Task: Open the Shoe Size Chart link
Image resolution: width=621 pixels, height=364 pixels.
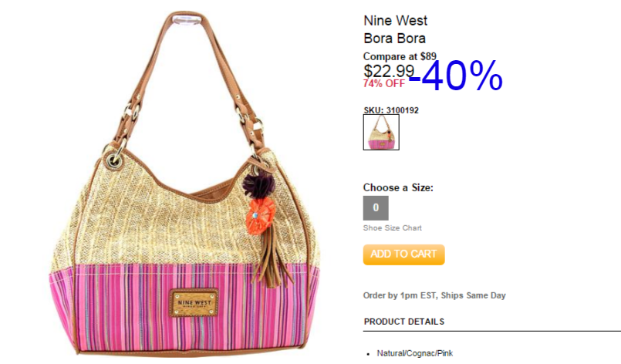Action: click(392, 228)
